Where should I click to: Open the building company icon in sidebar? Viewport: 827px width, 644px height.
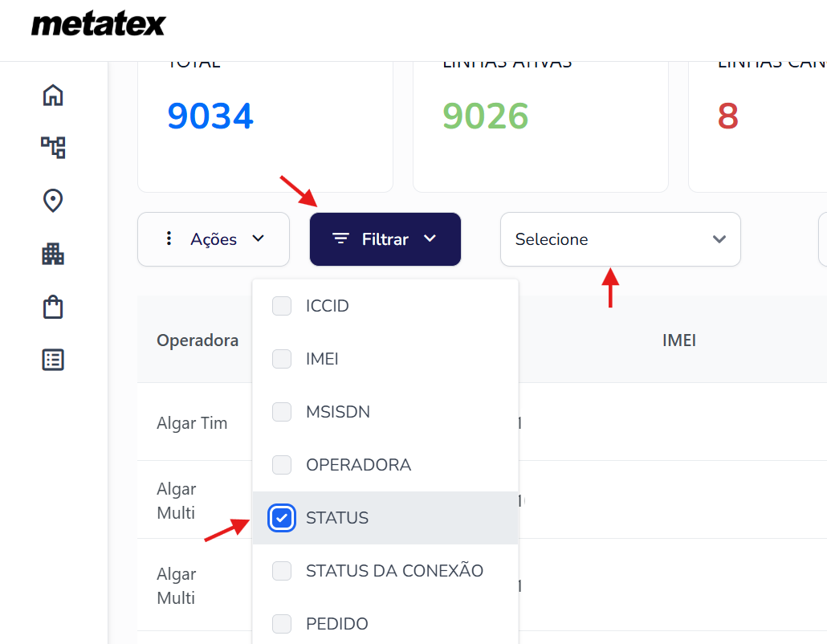click(53, 255)
